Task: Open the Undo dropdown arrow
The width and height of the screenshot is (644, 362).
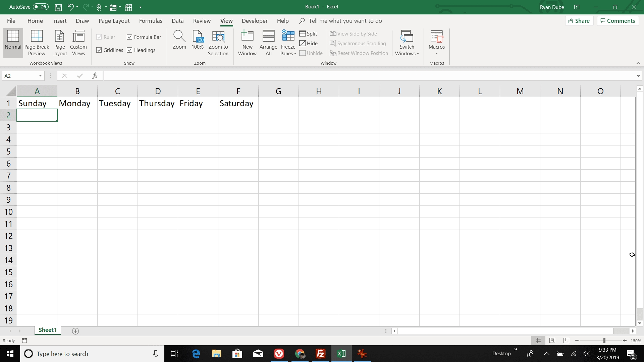Action: [76, 7]
